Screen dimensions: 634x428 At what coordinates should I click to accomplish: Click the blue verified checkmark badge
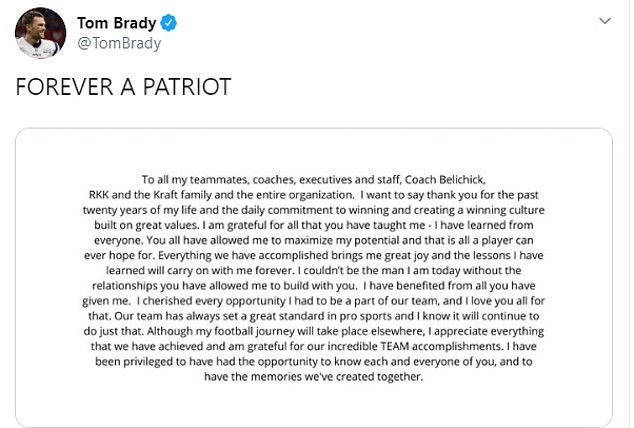pyautogui.click(x=169, y=23)
